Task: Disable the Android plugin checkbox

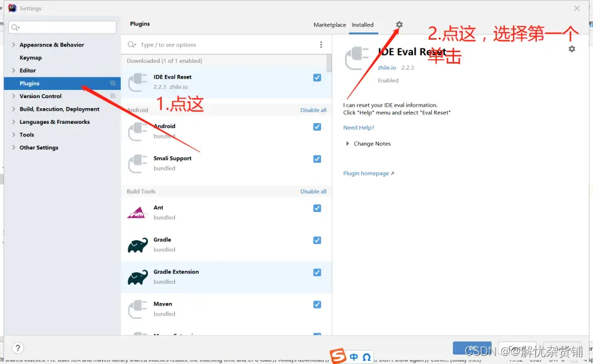Action: point(317,127)
